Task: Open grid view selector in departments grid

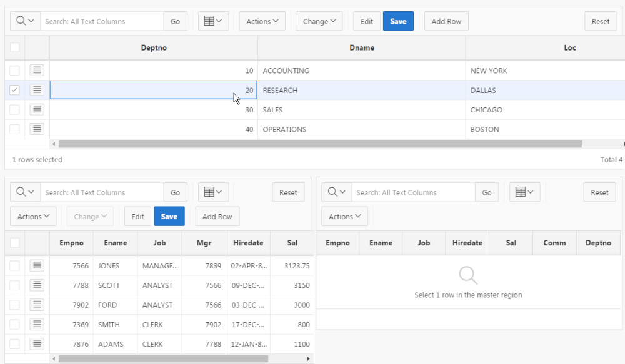Action: [213, 21]
